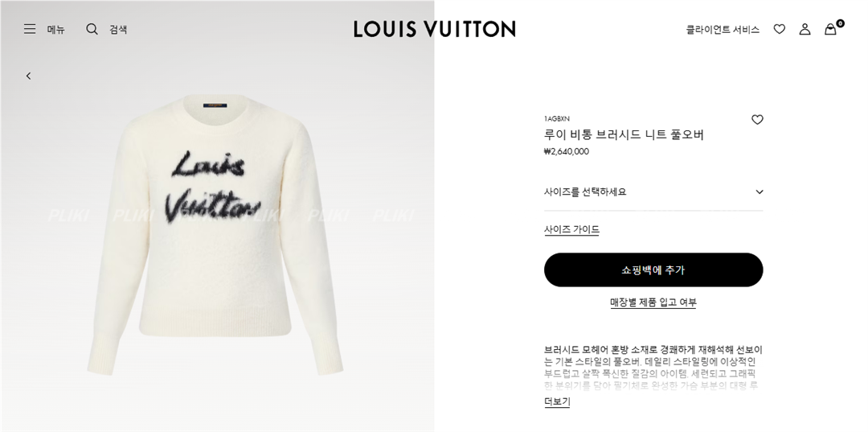Select the 메뉴 label in the header
The image size is (868, 432).
[55, 29]
